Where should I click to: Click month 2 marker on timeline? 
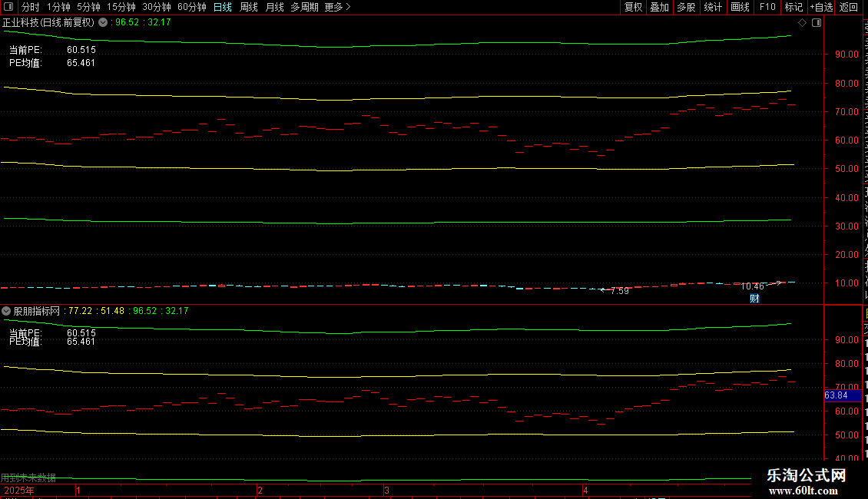(260, 491)
